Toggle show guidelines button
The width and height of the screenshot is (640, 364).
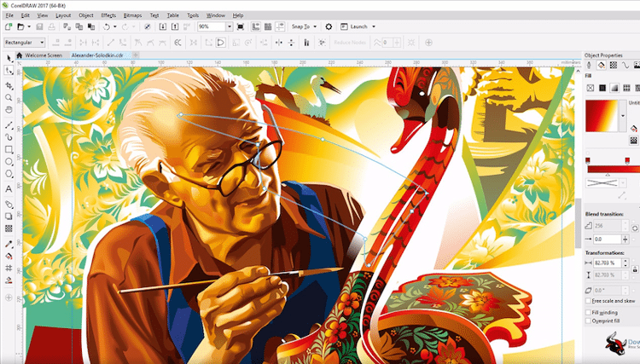[x=280, y=26]
